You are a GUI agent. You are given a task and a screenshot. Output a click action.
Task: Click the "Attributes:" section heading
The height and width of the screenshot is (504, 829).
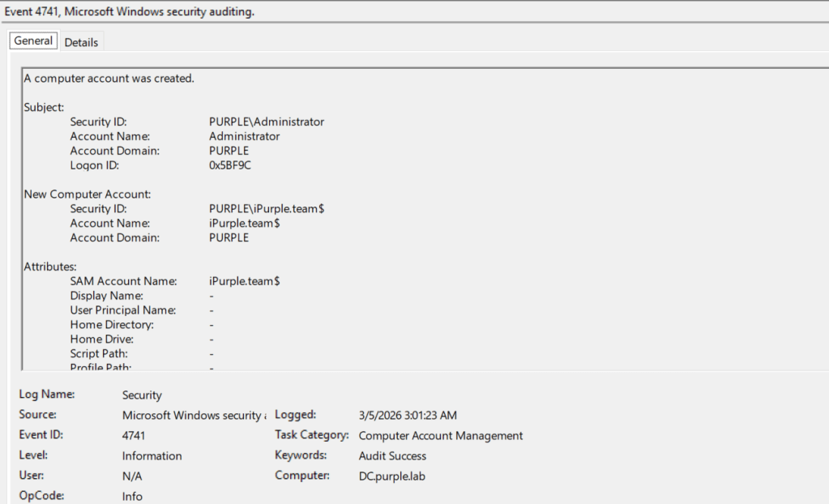50,267
